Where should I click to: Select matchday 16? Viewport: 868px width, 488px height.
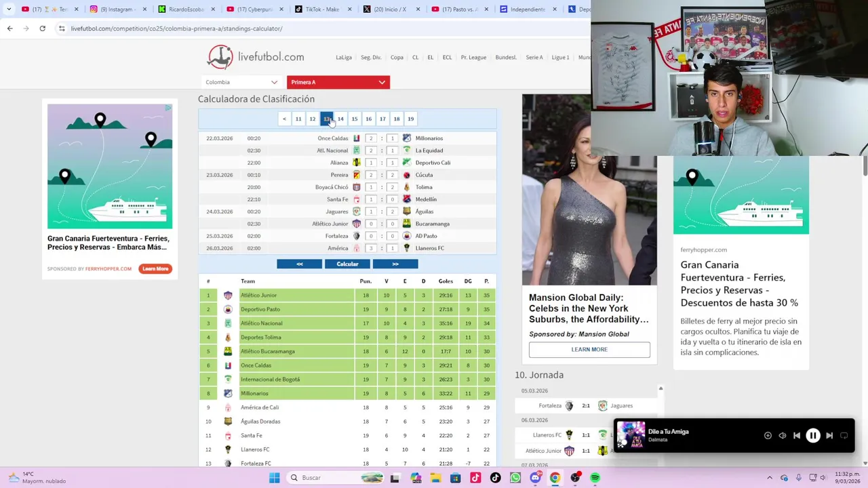(x=369, y=119)
